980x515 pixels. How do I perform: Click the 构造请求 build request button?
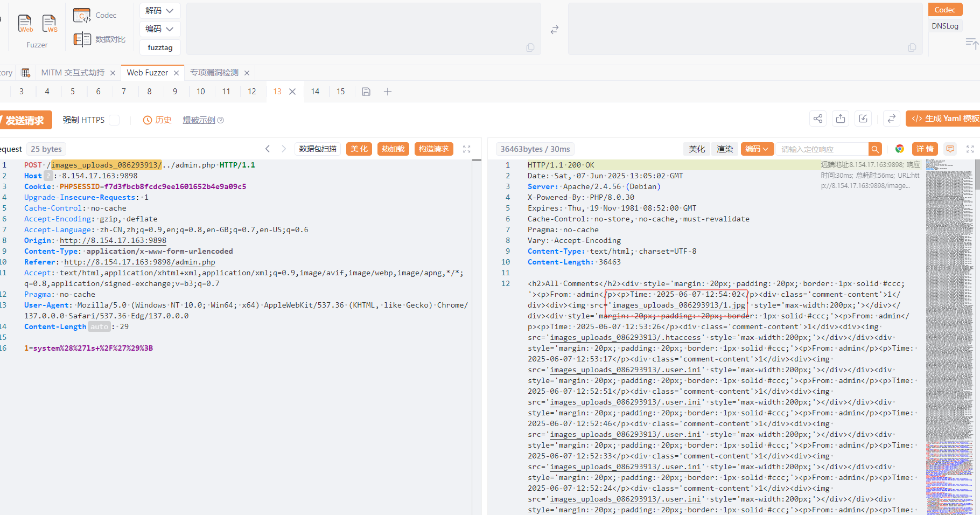pyautogui.click(x=434, y=149)
